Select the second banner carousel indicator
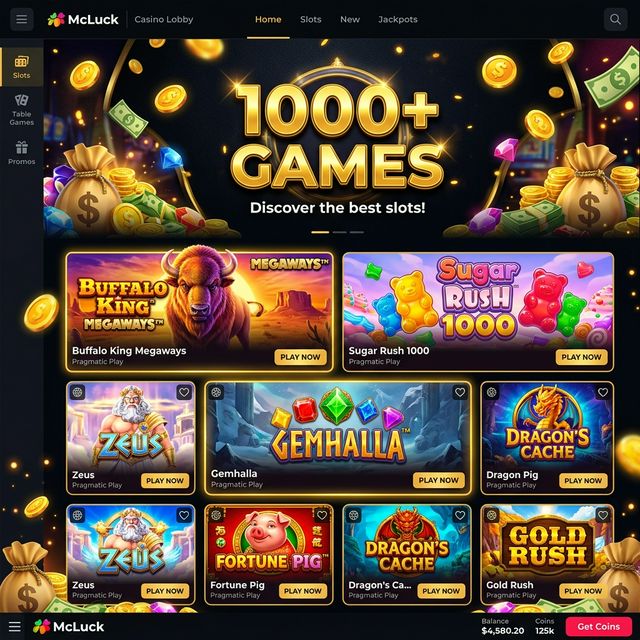The image size is (640, 640). coord(339,232)
